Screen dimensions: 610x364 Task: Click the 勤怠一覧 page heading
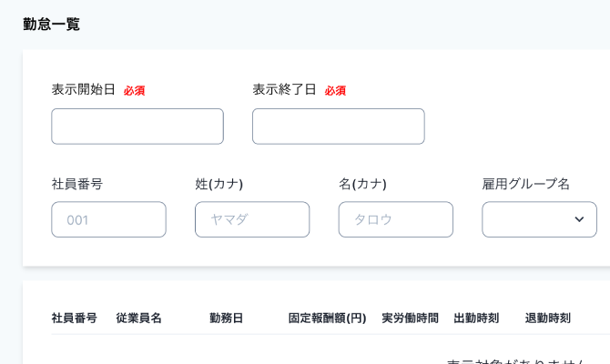[x=52, y=25]
